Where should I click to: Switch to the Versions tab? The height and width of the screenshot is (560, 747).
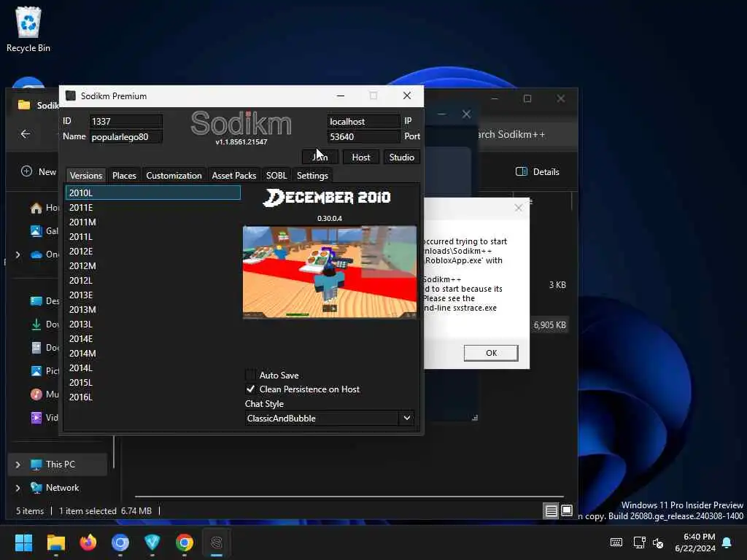pyautogui.click(x=86, y=175)
